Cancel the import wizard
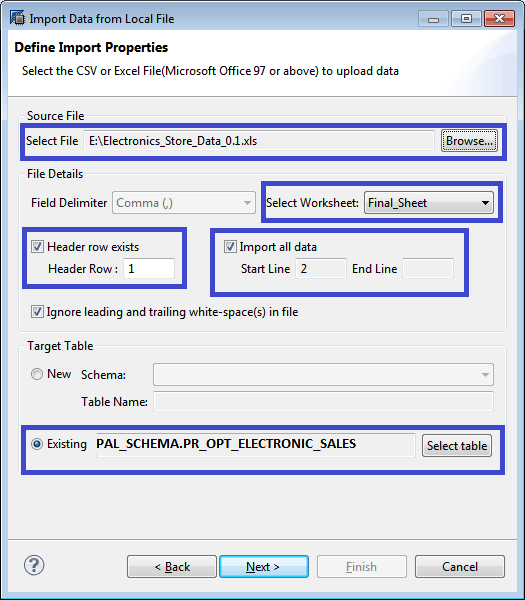 pyautogui.click(x=460, y=566)
